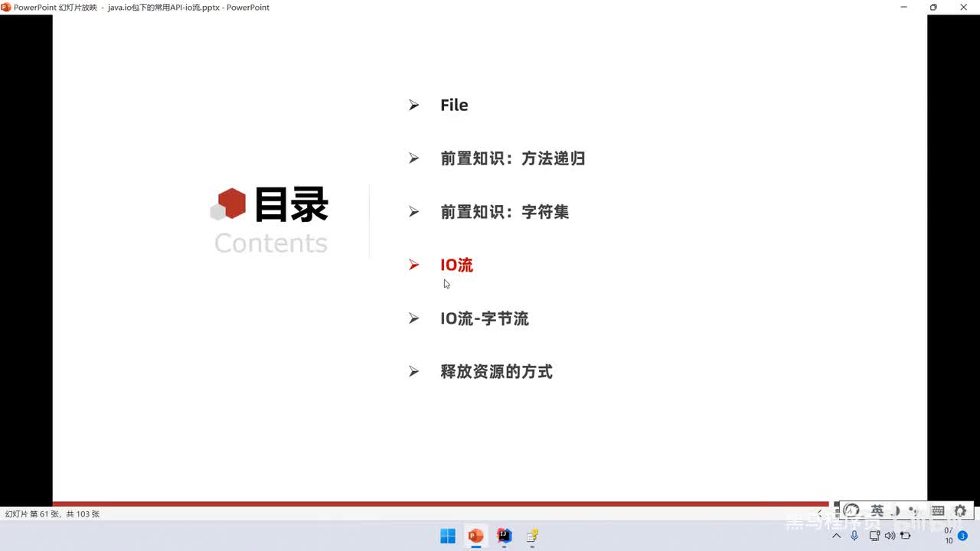980x551 pixels.
Task: Toggle the 英 input language mode
Action: [877, 510]
